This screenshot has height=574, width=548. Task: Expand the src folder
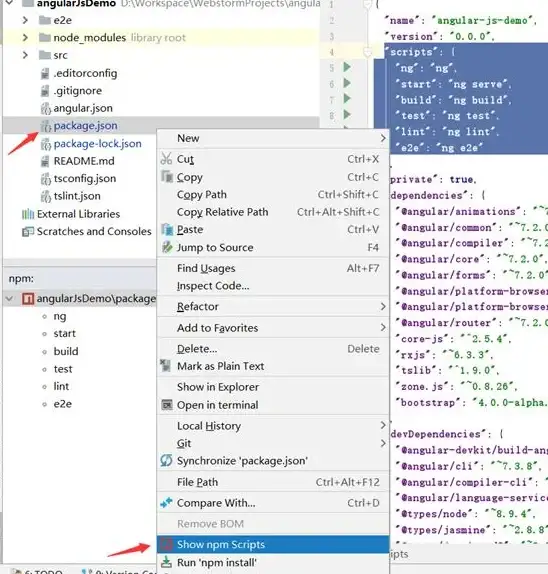coord(25,55)
